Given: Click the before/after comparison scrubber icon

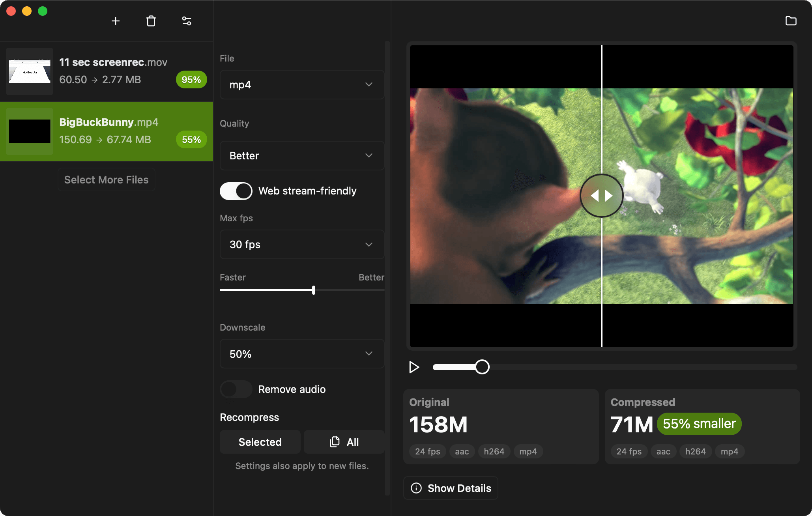Looking at the screenshot, I should 601,196.
